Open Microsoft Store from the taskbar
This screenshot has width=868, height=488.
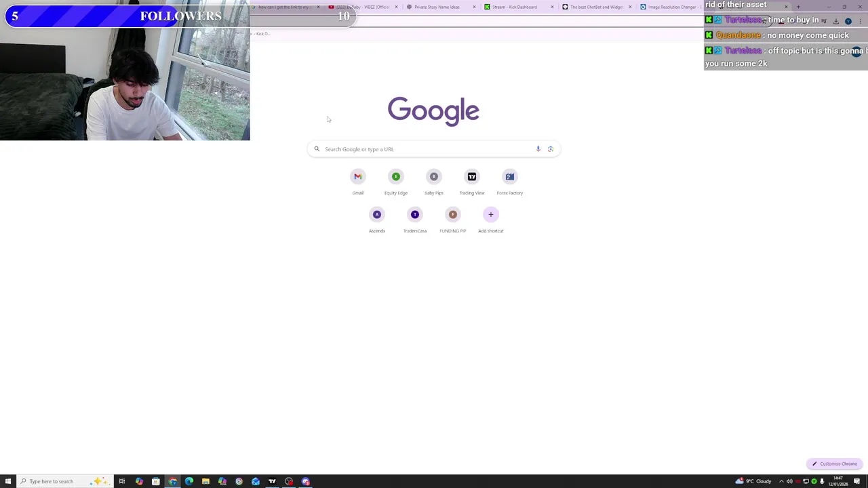click(155, 481)
